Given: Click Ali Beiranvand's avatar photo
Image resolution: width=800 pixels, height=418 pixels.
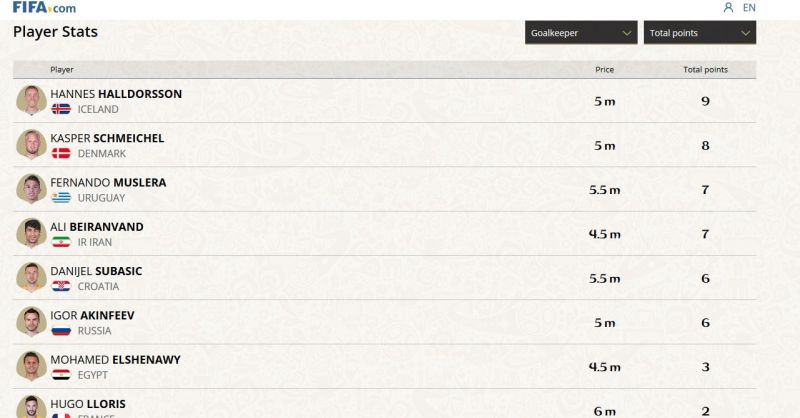Looking at the screenshot, I should click(31, 233).
